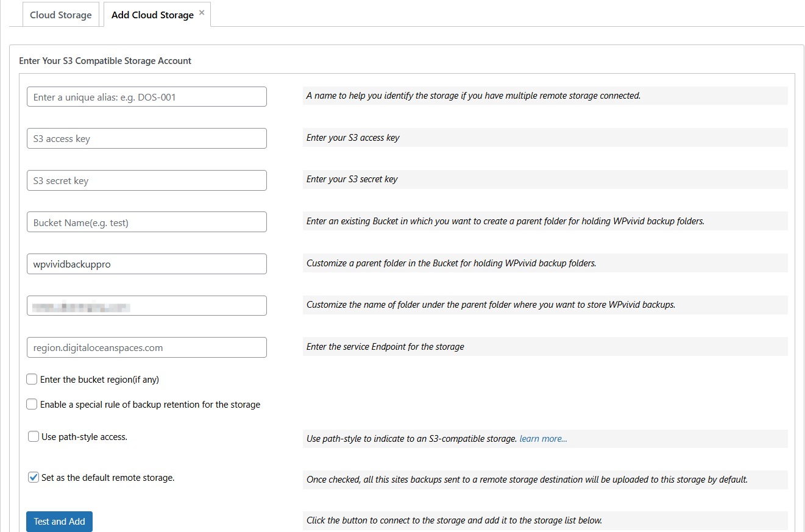The image size is (805, 532).
Task: Edit the wpvividbackuppro parent folder field
Action: 146,264
